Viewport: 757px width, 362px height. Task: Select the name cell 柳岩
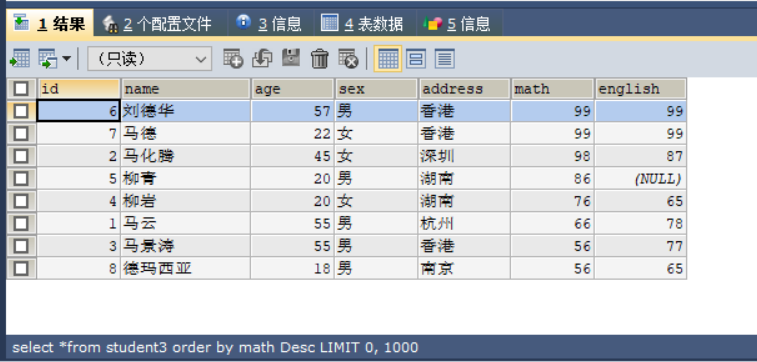186,201
